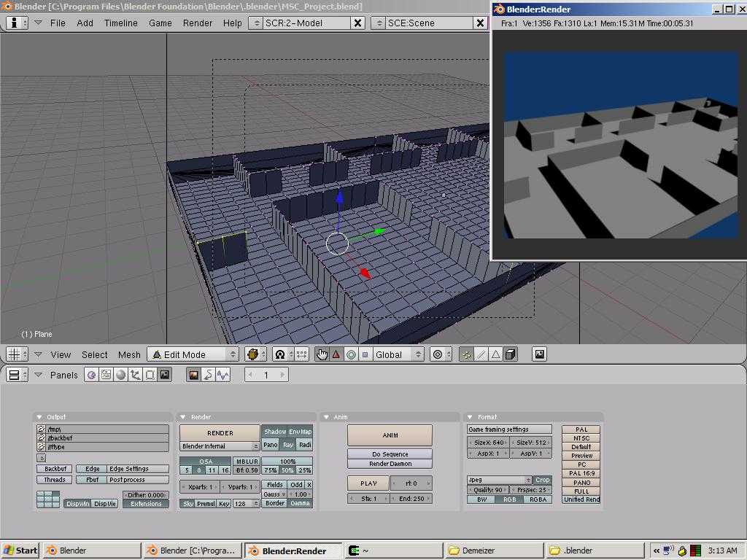Viewport: 747px width, 560px height.
Task: Click the draw type cube icon
Action: point(252,354)
